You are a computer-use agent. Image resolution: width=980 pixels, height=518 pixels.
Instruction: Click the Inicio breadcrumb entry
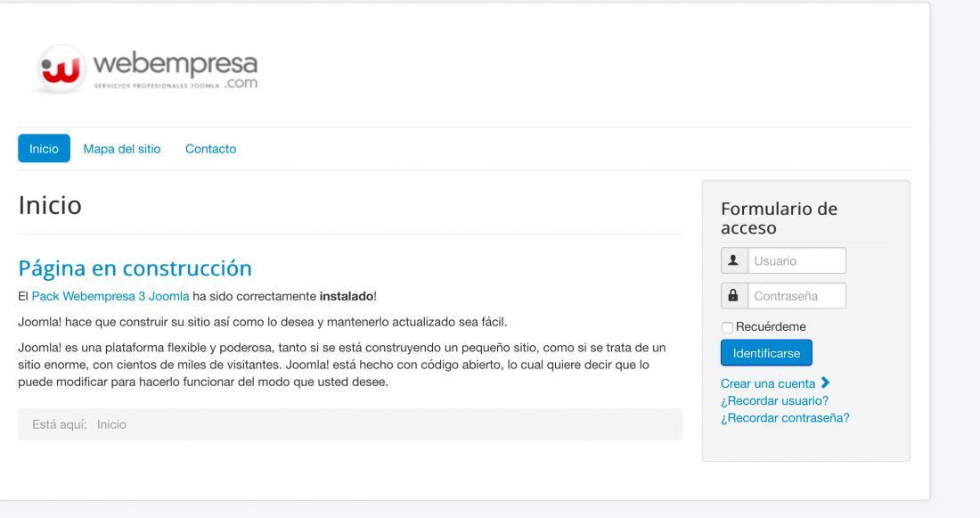point(111,424)
